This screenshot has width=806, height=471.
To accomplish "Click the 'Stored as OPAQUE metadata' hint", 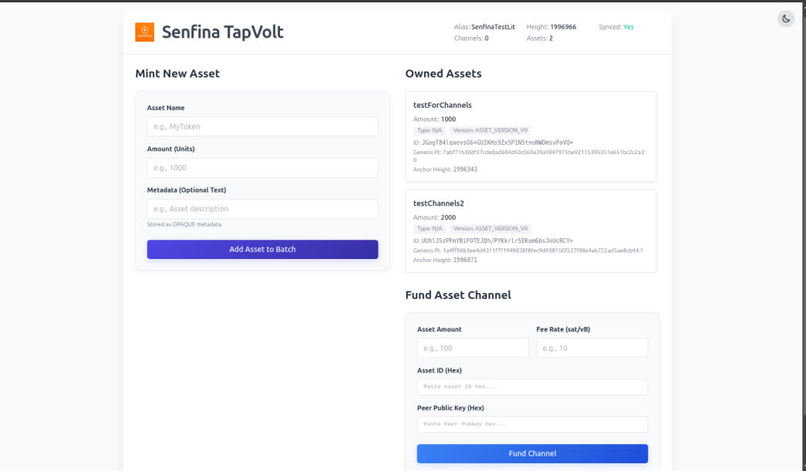I will point(184,224).
